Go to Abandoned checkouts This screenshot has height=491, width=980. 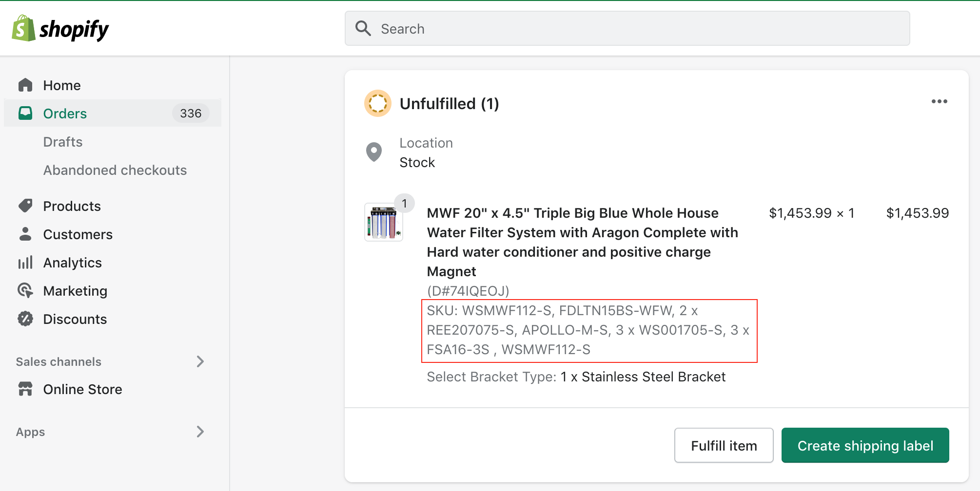point(115,170)
